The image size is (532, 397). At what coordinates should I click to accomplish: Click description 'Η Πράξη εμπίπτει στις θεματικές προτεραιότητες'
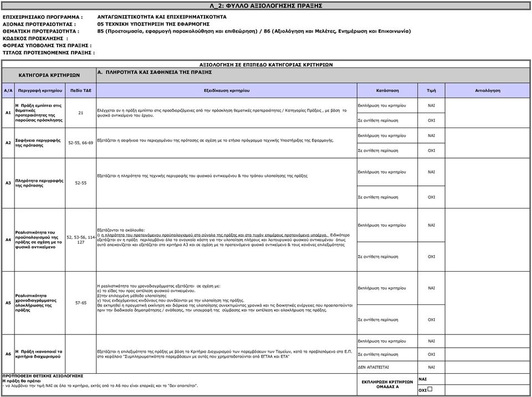[39, 113]
